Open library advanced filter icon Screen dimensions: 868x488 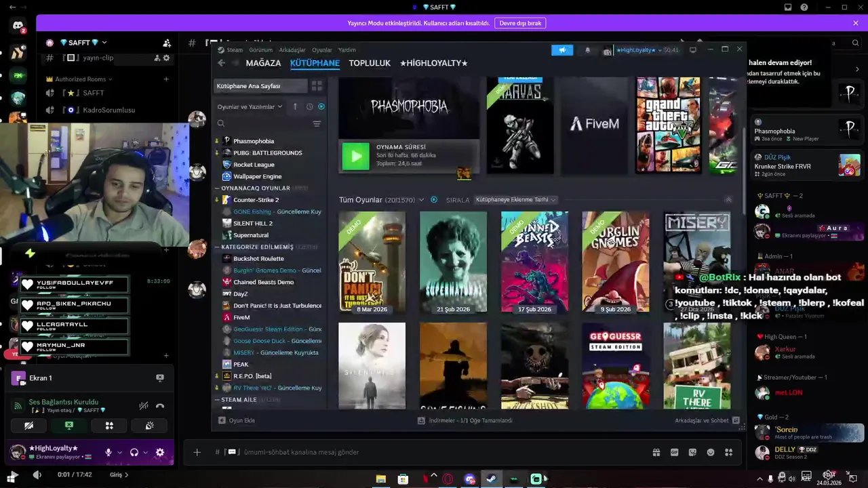pos(317,123)
